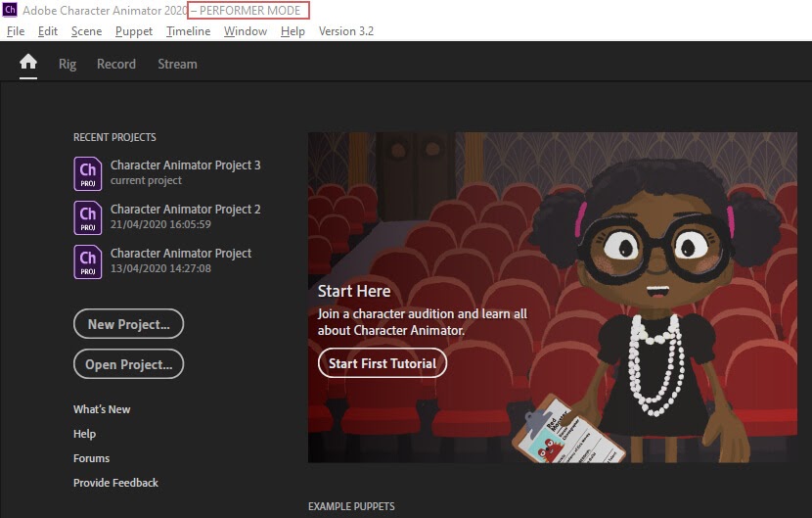Switch to the Stream workspace tab
812x518 pixels.
point(178,64)
